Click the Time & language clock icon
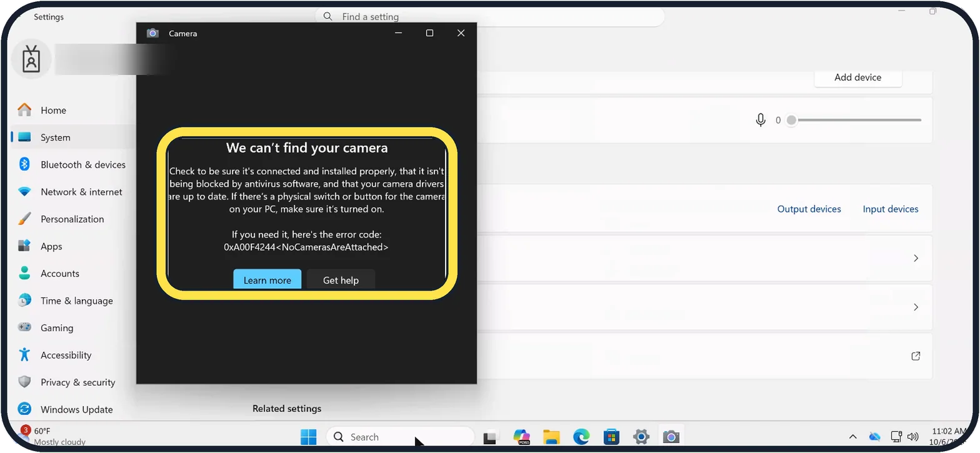Viewport: 980px width, 453px height. click(24, 301)
